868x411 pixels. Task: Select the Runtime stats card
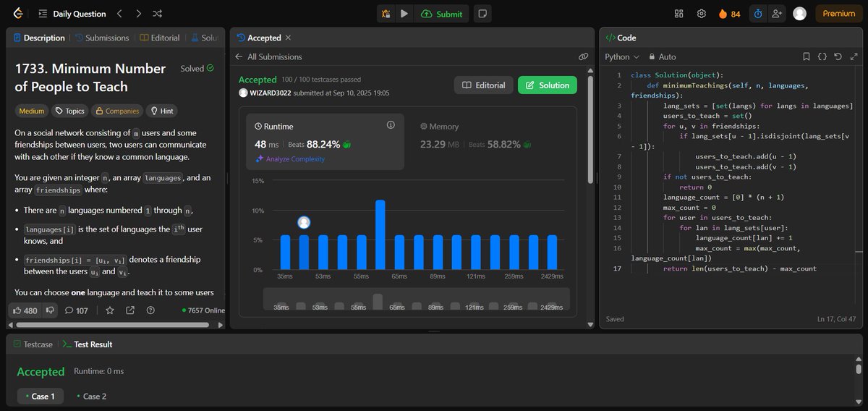click(x=325, y=142)
